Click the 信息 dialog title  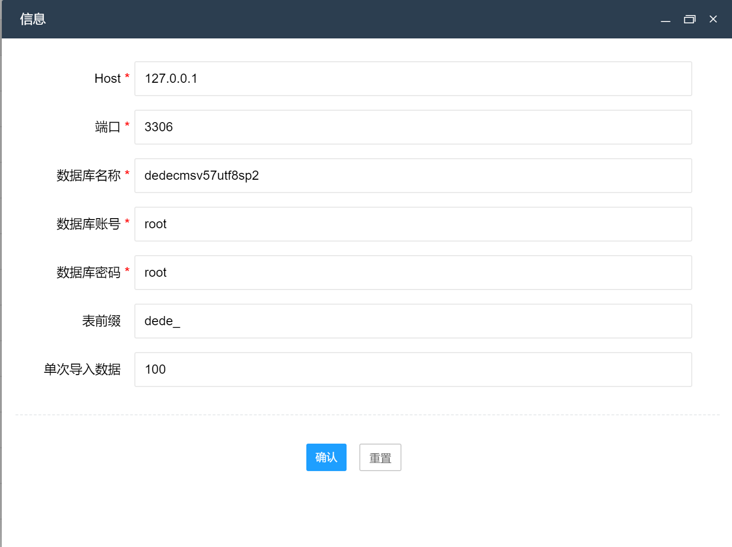(33, 19)
